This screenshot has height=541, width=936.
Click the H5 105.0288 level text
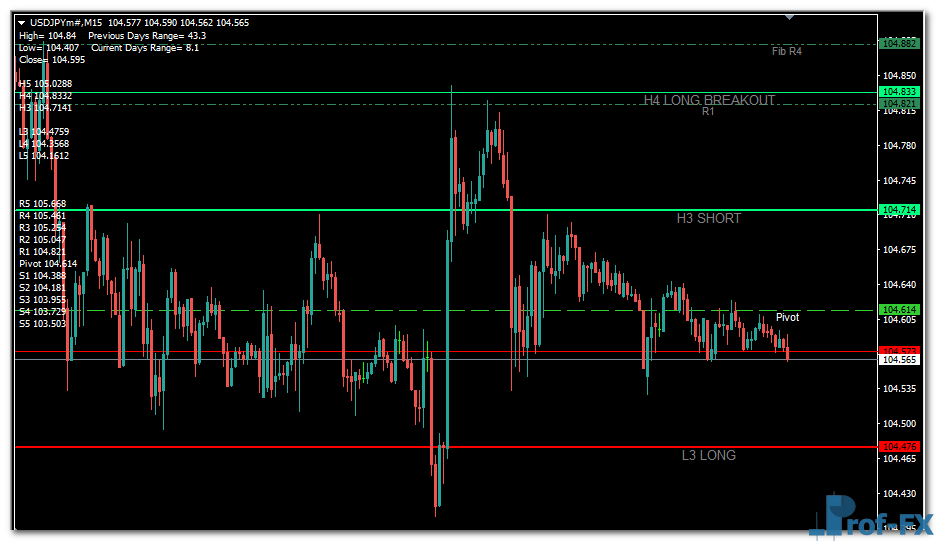pyautogui.click(x=45, y=83)
